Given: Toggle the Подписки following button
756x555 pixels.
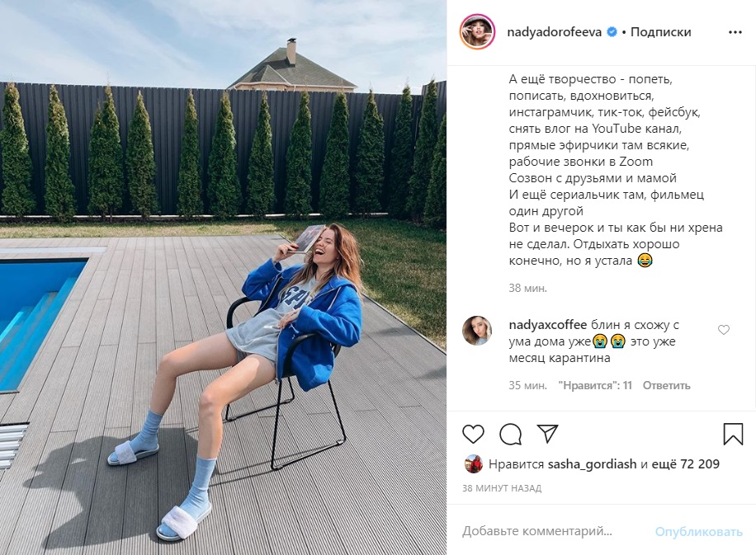Looking at the screenshot, I should (660, 32).
